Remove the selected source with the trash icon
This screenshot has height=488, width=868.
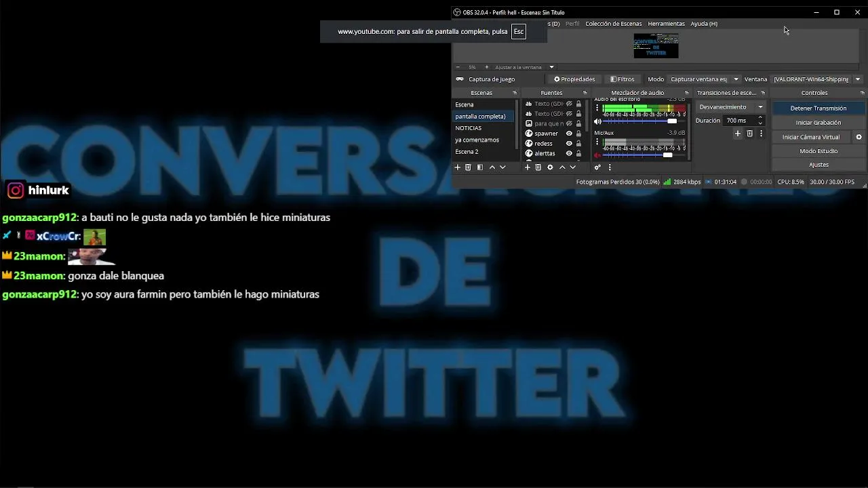point(538,167)
